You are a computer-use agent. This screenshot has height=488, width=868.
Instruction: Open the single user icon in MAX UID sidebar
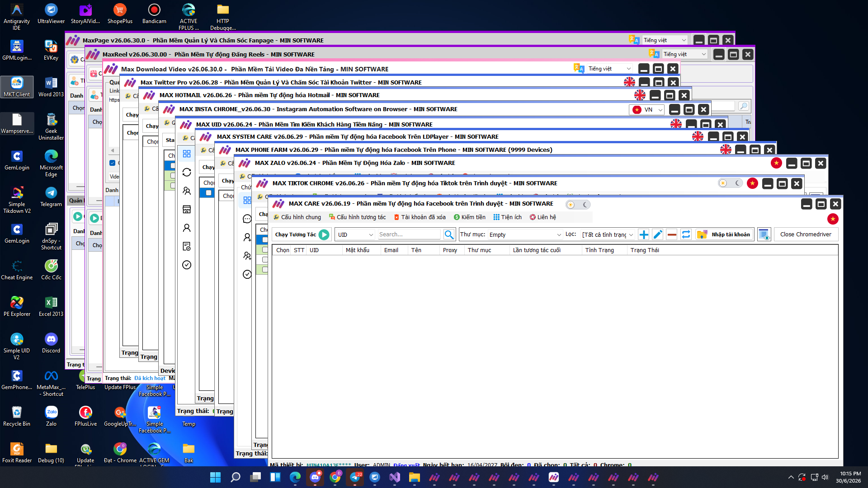click(x=187, y=228)
